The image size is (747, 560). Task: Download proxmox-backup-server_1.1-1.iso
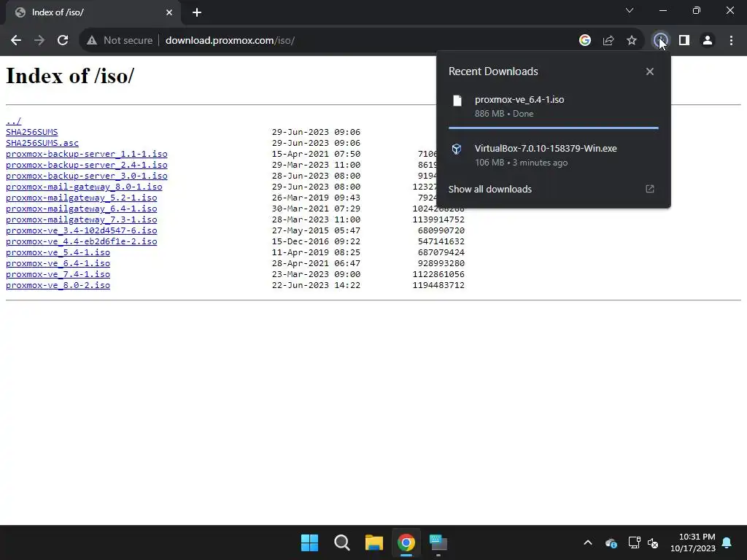click(x=86, y=154)
